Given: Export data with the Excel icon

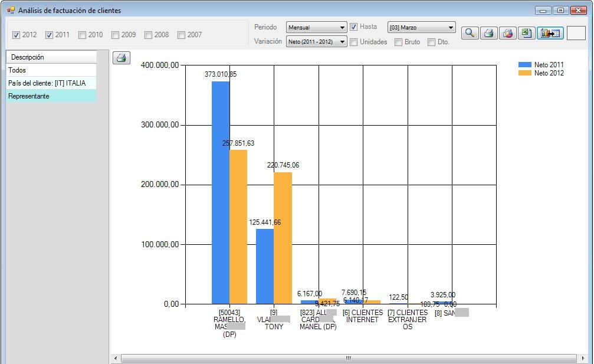Looking at the screenshot, I should 526,33.
